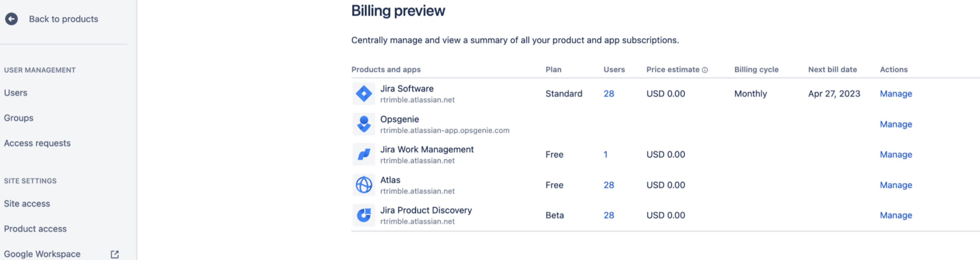Go back to products
This screenshot has height=260, width=980.
63,19
